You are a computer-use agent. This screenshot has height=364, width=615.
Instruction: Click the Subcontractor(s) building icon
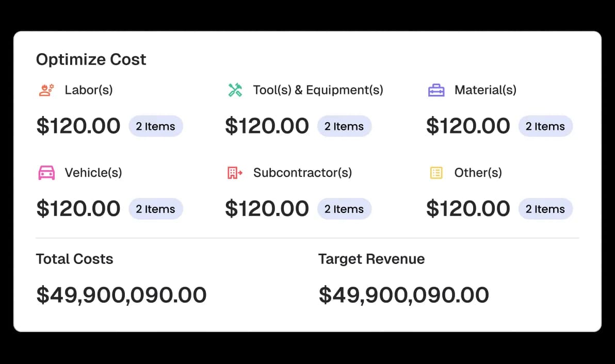coord(235,173)
